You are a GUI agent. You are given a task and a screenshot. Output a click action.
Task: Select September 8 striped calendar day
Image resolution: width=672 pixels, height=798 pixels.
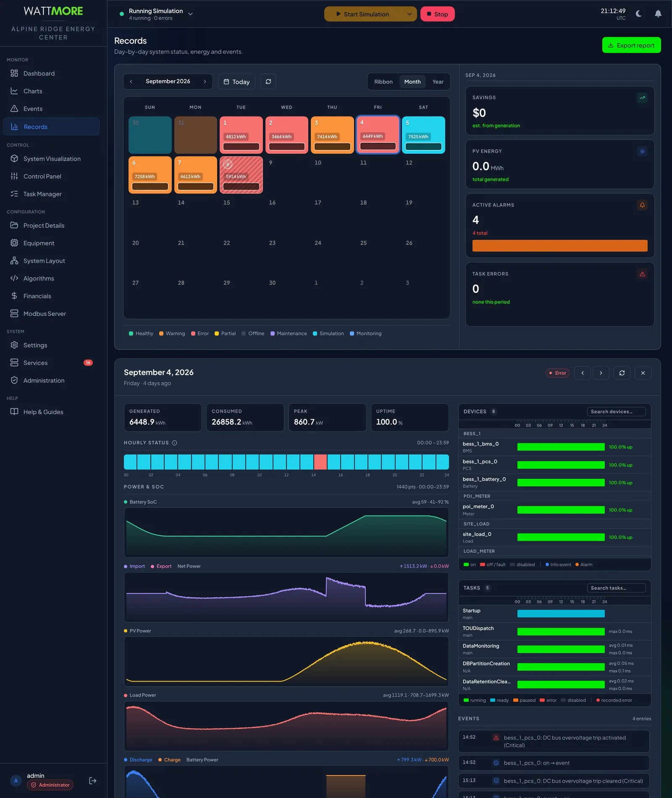coord(241,175)
